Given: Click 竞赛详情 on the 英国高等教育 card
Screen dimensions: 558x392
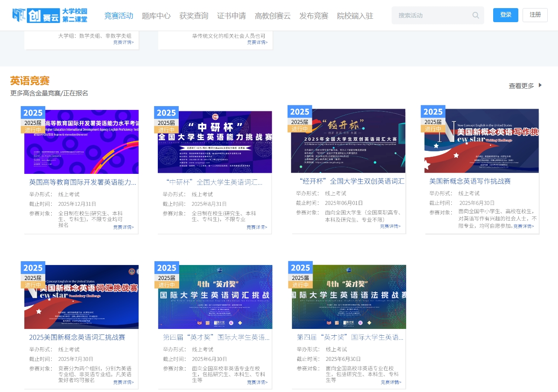Looking at the screenshot, I should pyautogui.click(x=124, y=227).
